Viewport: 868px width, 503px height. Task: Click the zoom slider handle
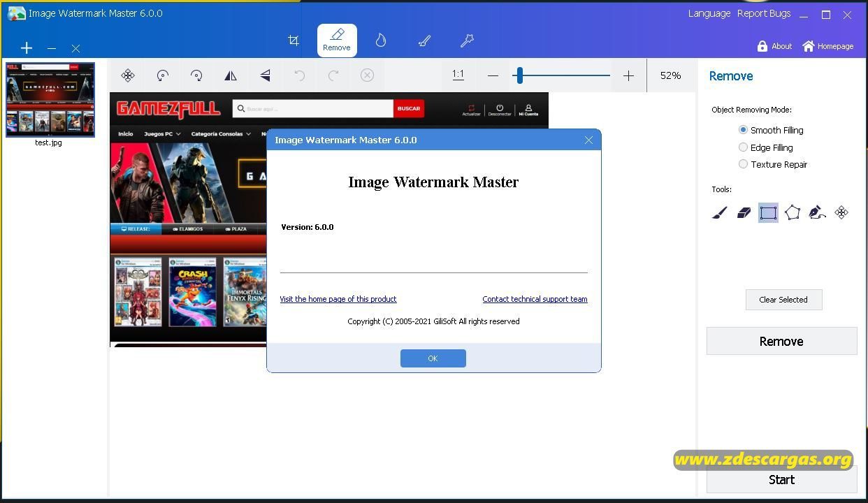click(519, 75)
